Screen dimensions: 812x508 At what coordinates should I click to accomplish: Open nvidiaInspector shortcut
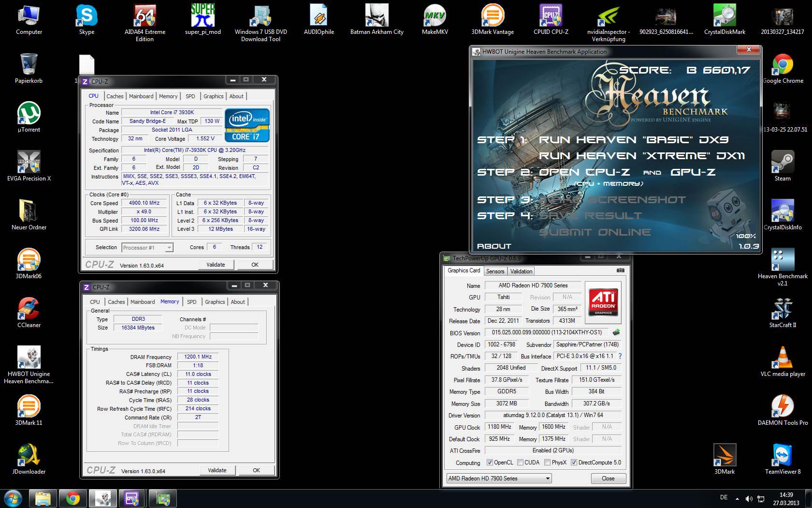[609, 22]
